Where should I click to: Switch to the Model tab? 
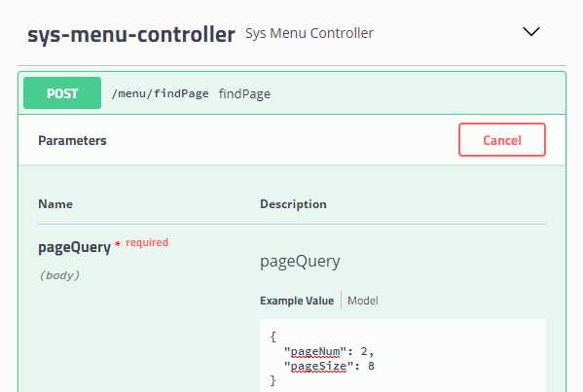pyautogui.click(x=362, y=301)
